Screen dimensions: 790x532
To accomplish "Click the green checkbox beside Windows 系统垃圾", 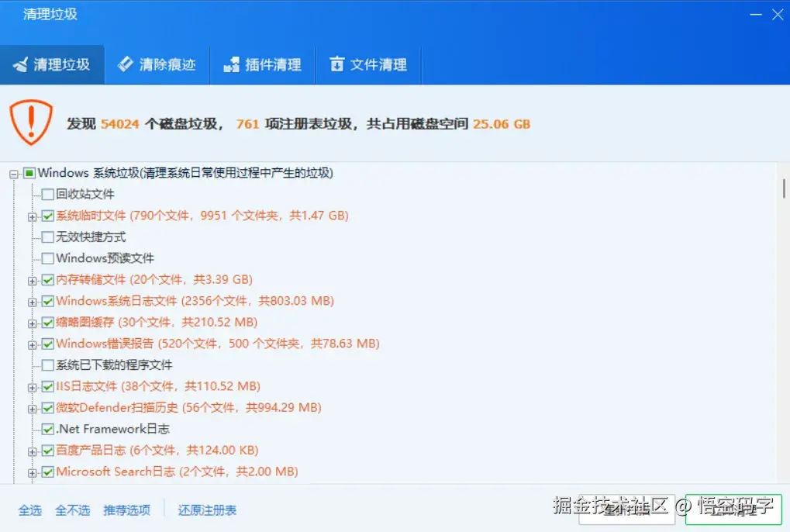I will point(29,172).
